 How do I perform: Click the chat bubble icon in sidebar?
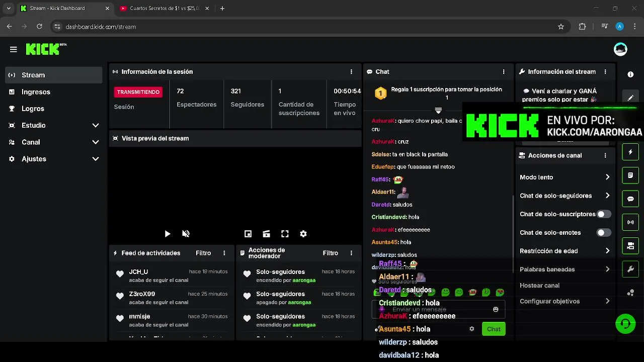point(630,199)
